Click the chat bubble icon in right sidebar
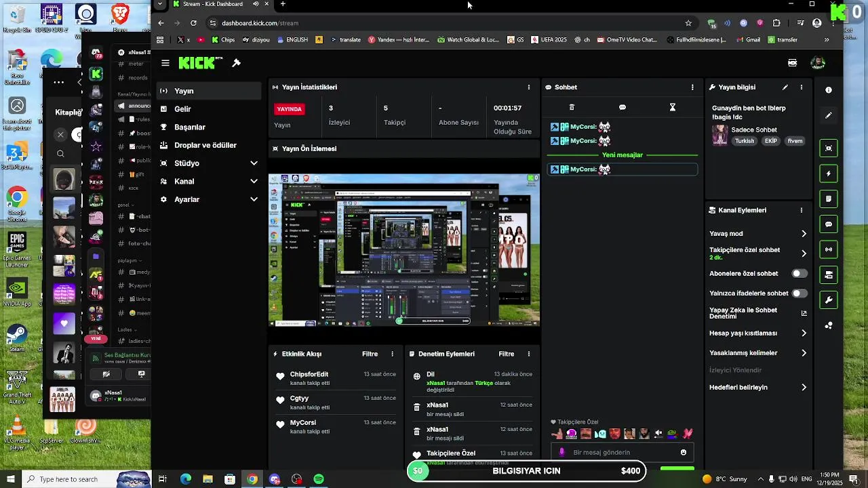868x488 pixels. point(829,224)
